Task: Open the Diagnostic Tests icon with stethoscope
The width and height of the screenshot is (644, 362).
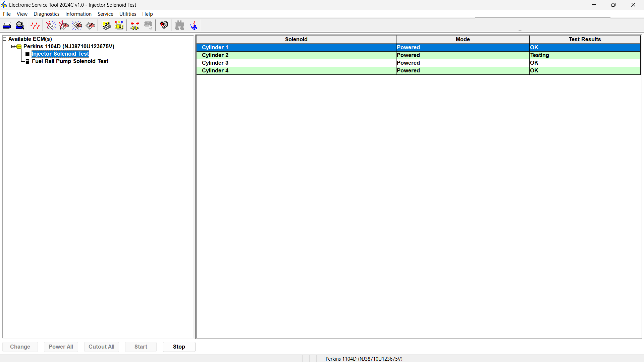Action: (164, 25)
